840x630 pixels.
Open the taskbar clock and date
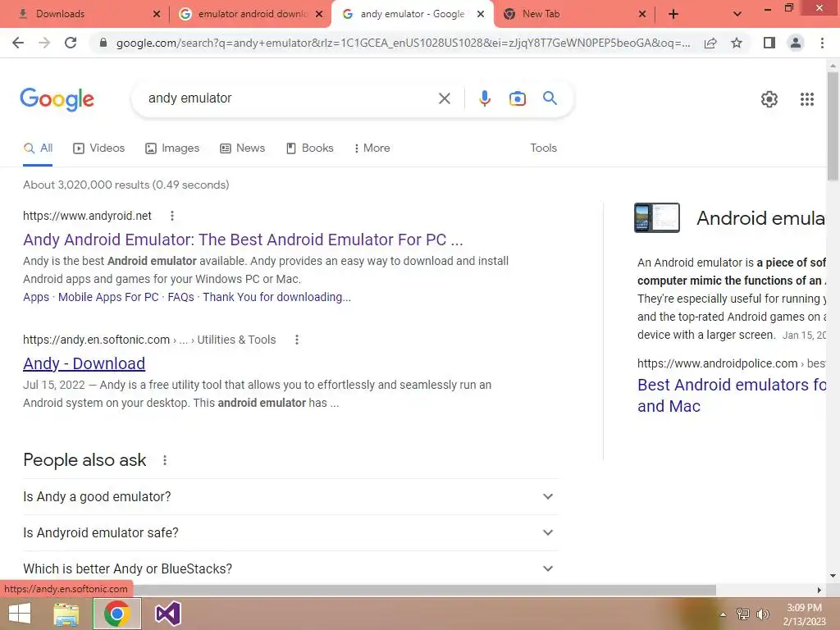pyautogui.click(x=804, y=614)
